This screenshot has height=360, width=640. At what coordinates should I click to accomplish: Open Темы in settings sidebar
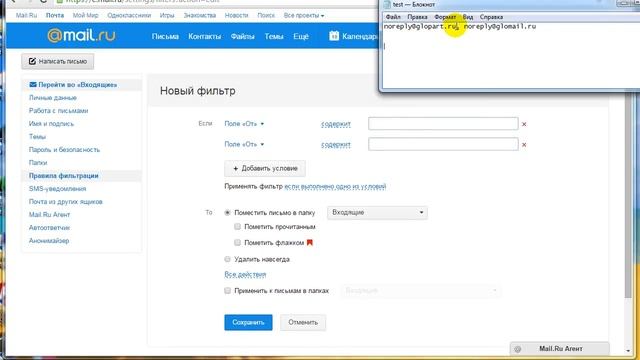tap(37, 137)
